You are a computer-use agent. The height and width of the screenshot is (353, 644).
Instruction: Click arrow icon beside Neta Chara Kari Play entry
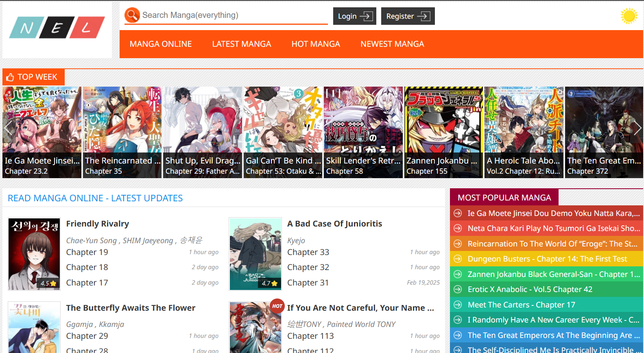point(458,228)
